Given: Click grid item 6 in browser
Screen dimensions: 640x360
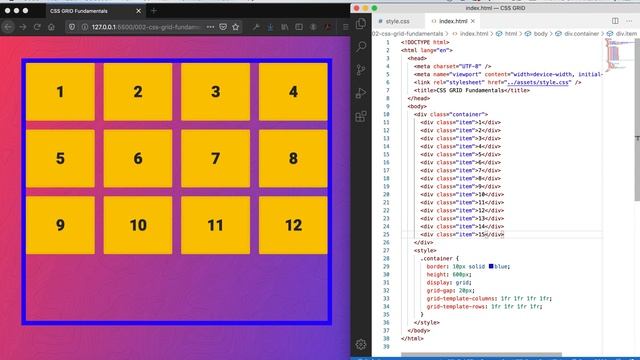Looking at the screenshot, I should point(138,158).
